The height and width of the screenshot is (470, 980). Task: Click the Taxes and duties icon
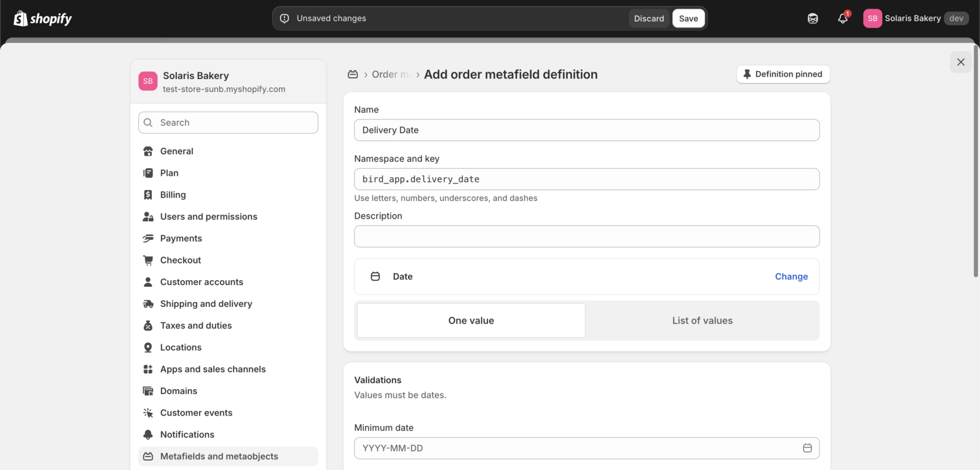point(148,325)
